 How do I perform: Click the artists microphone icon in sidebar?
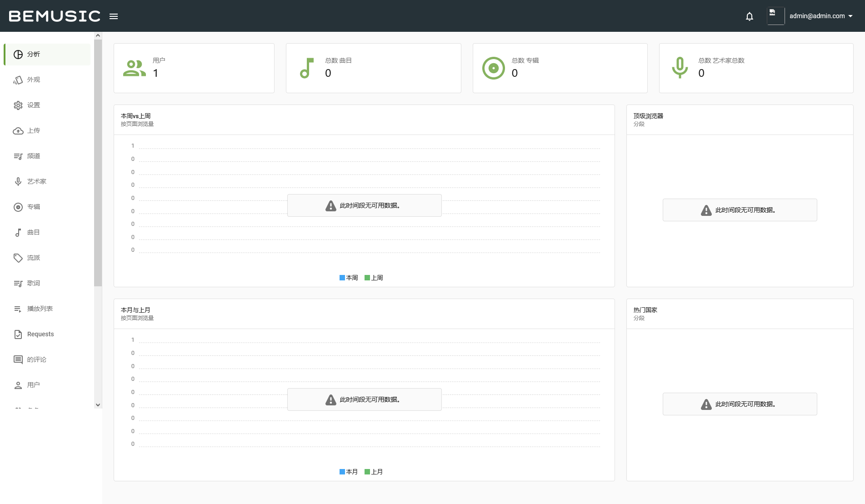[x=18, y=182]
